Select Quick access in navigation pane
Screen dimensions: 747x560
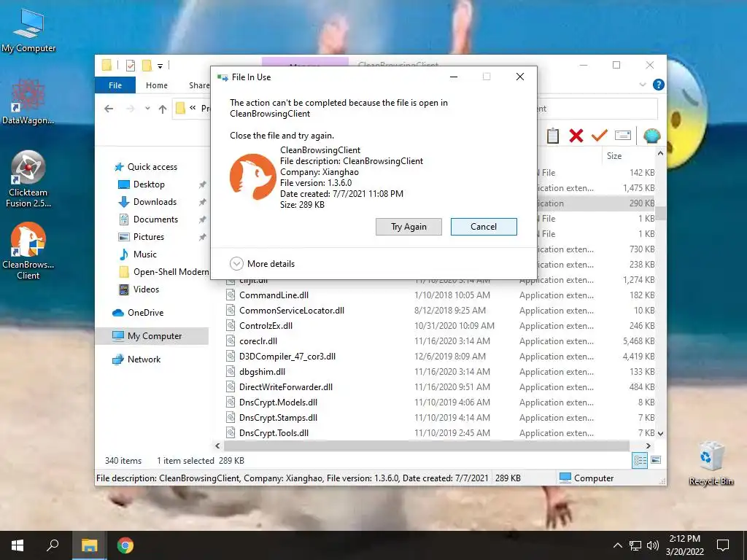pyautogui.click(x=152, y=167)
